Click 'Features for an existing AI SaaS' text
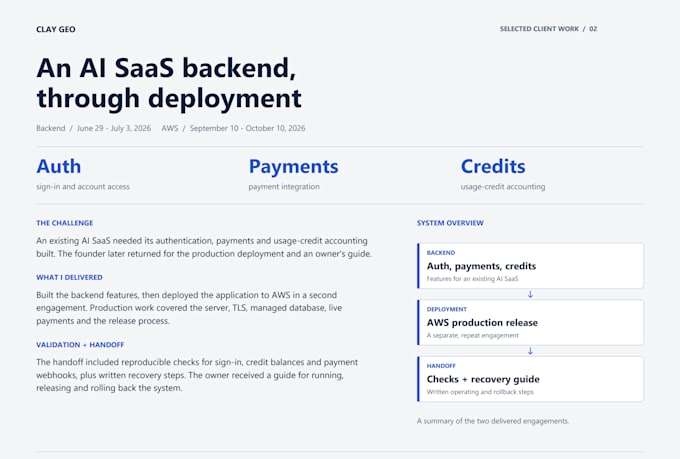Screen dimensions: 680x459 coord(472,279)
